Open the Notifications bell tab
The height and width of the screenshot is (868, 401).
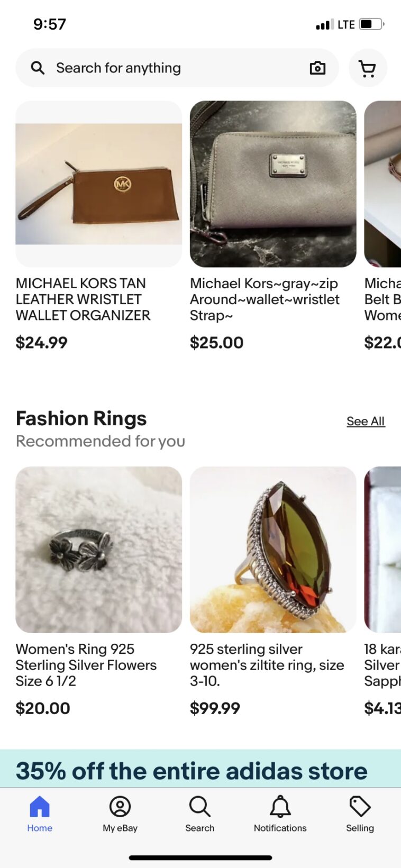pos(280,814)
